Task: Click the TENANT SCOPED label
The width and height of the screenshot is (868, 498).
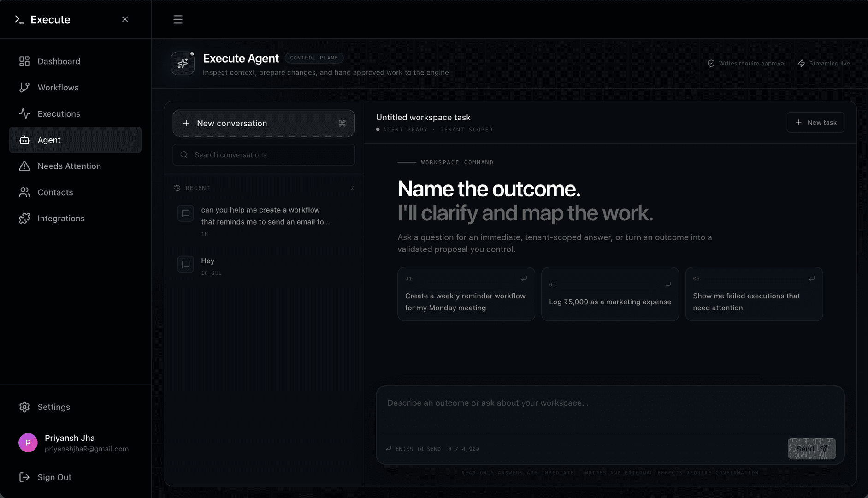Action: click(466, 130)
